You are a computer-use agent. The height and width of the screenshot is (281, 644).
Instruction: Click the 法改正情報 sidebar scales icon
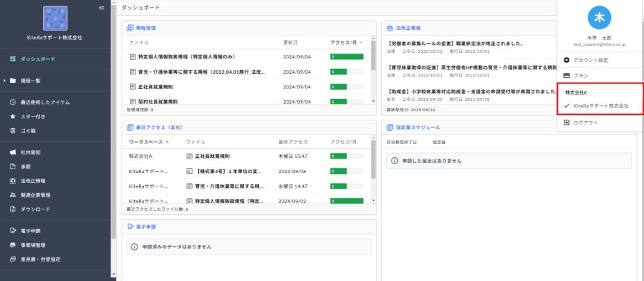point(13,181)
